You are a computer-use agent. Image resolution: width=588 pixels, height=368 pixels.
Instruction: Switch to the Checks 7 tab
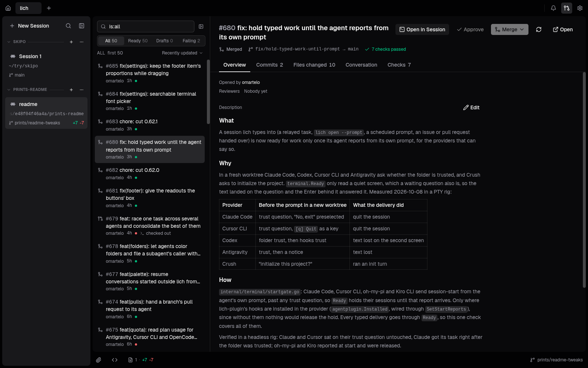399,65
